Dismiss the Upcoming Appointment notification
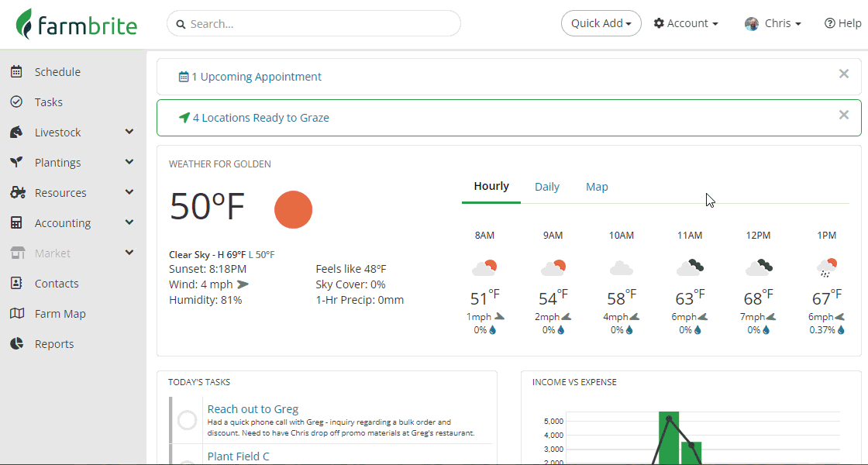The width and height of the screenshot is (868, 465). [844, 74]
